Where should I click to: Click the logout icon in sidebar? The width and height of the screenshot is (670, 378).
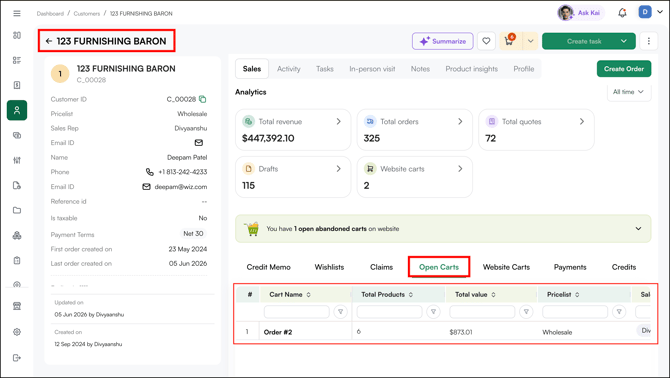click(x=17, y=357)
